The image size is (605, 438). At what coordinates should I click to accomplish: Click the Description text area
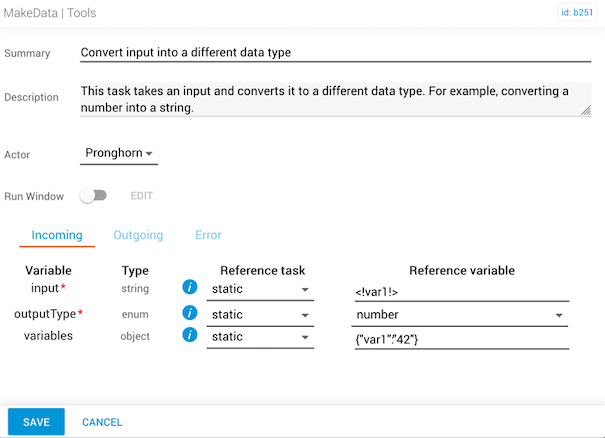[335, 98]
